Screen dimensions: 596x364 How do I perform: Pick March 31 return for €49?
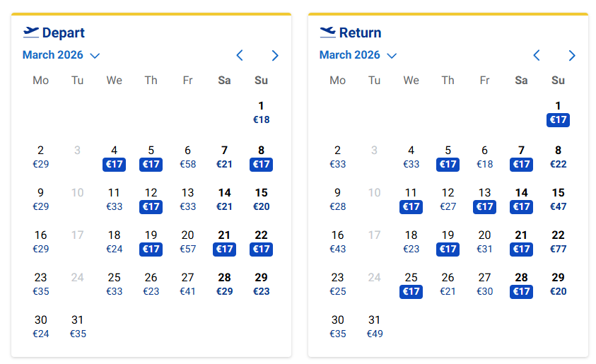(375, 327)
